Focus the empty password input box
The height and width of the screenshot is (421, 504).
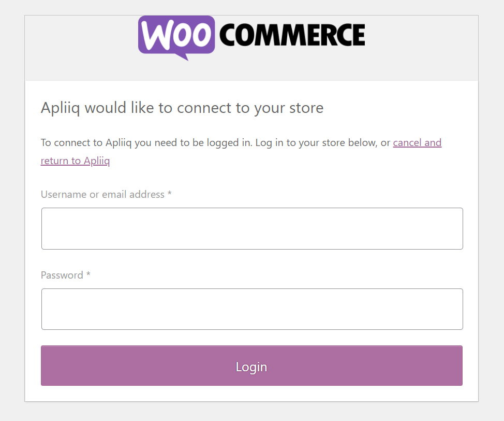pyautogui.click(x=251, y=309)
